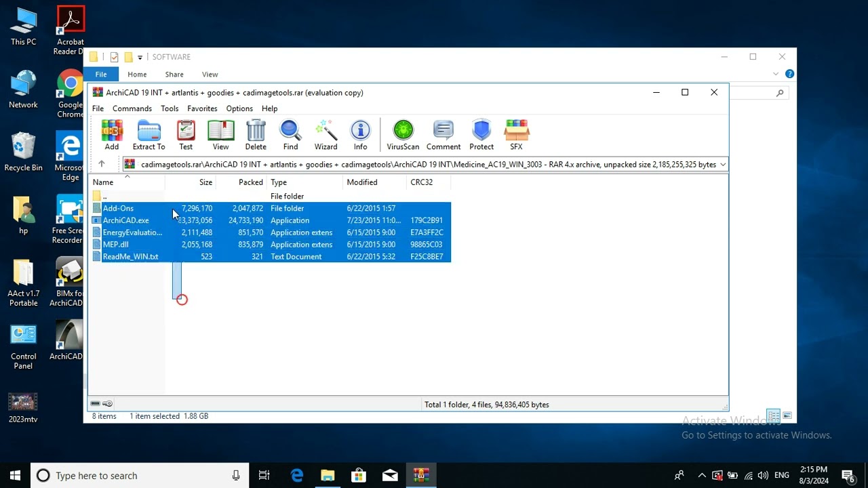Viewport: 868px width, 488px height.
Task: Click This PC desktop icon
Action: point(23,26)
